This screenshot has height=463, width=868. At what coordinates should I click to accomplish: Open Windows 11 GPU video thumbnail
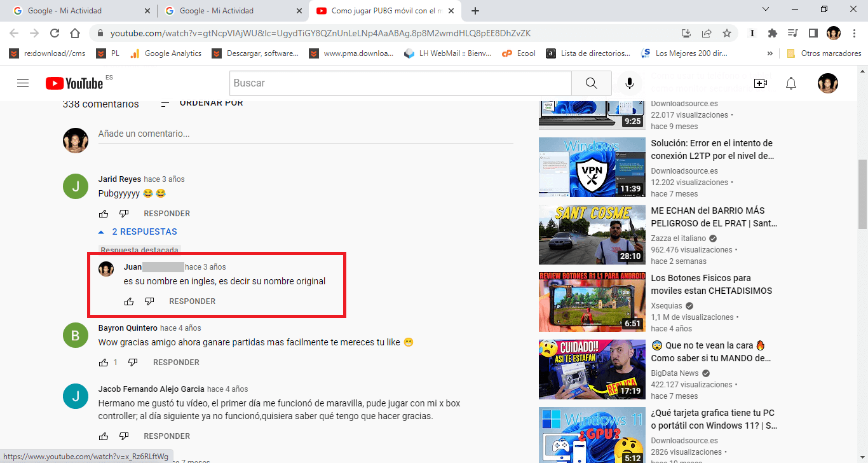[x=592, y=435]
